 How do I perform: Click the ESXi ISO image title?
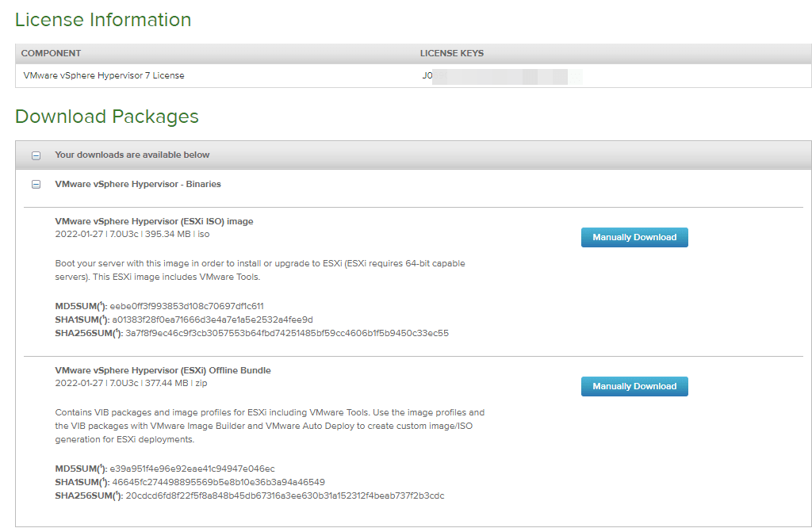tap(154, 221)
